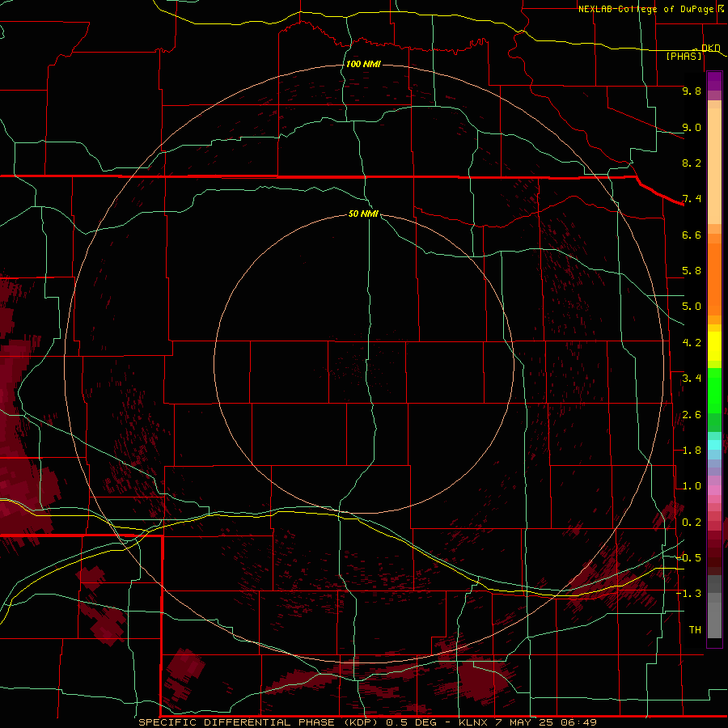Select the 50 NMI range ring label
Screen dimensions: 728x728
coord(363,214)
